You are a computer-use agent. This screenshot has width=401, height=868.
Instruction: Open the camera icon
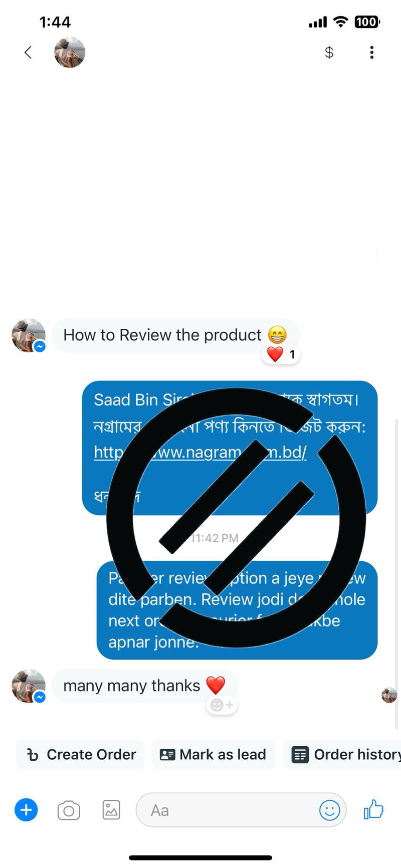tap(69, 810)
